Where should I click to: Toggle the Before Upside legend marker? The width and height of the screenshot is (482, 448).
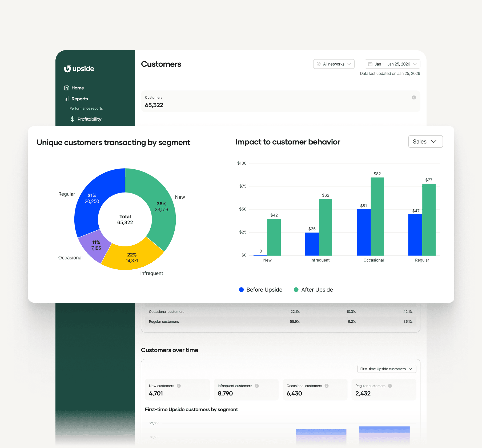point(241,290)
